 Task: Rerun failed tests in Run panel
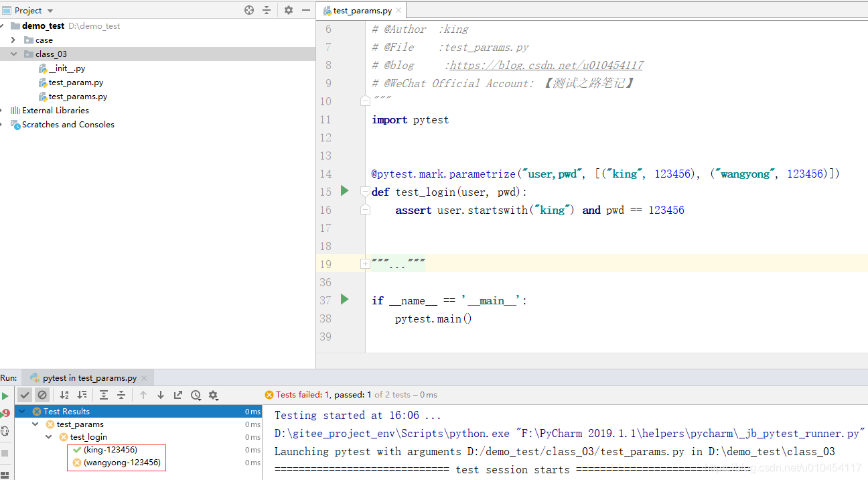pyautogui.click(x=5, y=413)
